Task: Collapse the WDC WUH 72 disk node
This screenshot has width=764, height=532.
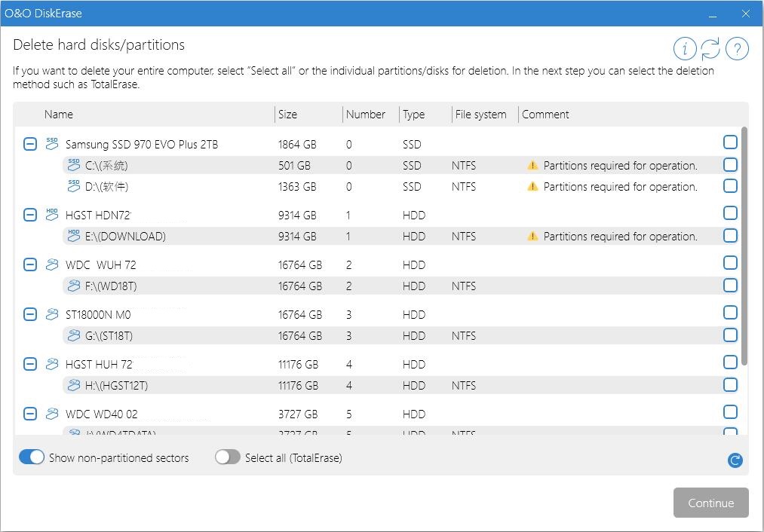Action: pyautogui.click(x=30, y=264)
